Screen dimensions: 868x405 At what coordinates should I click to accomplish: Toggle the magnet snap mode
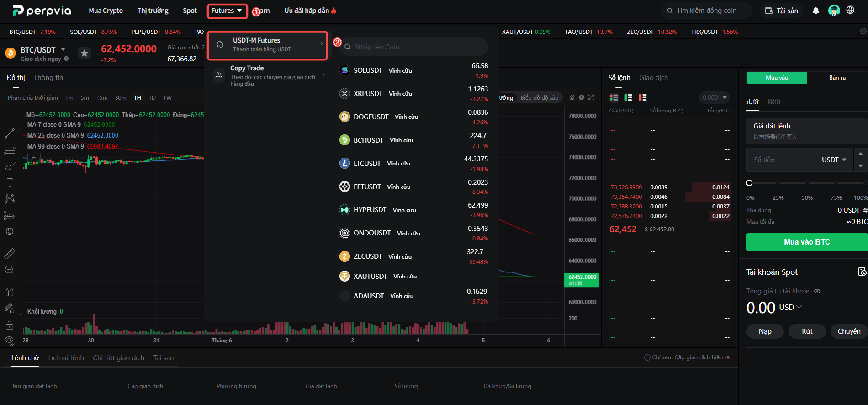[x=10, y=292]
